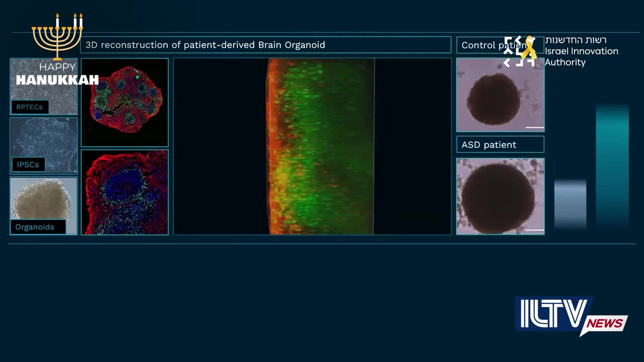This screenshot has height=362, width=644.
Task: Click the 'ASD patient' label
Action: (x=500, y=145)
